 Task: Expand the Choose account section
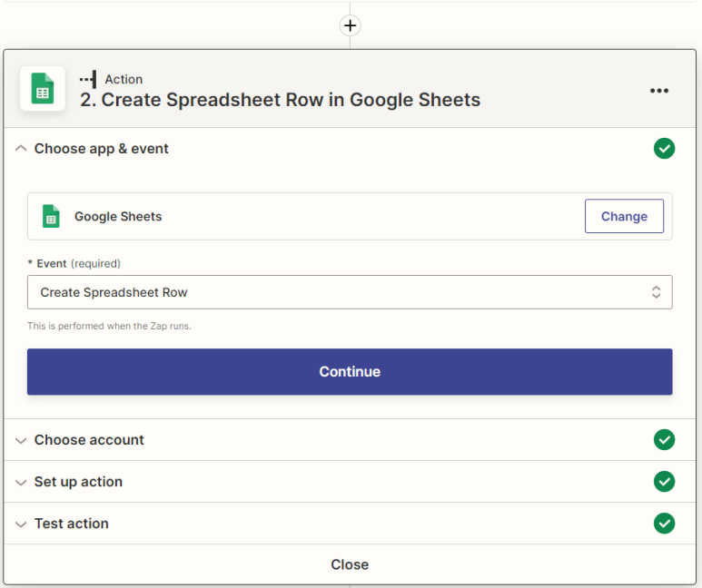(21, 440)
